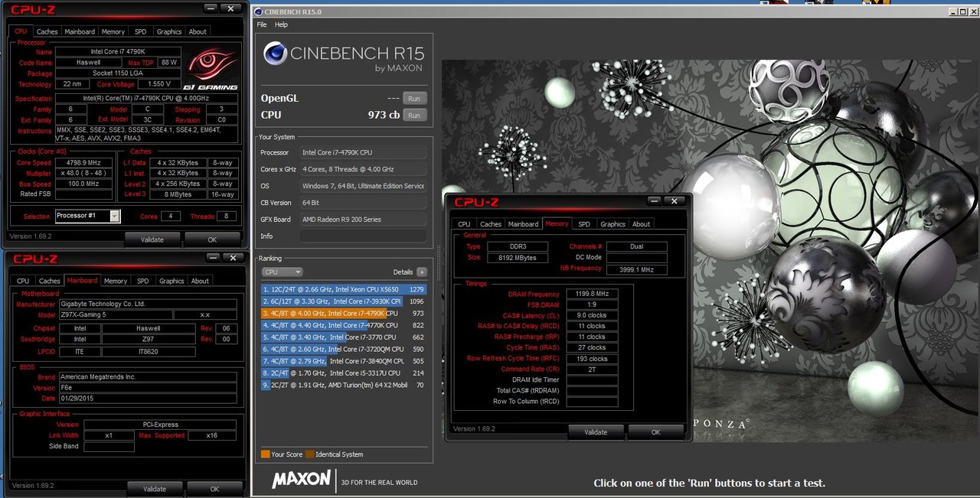This screenshot has height=498, width=980.
Task: Open the Ranking CPU dropdown in Cinebench
Action: coord(283,272)
